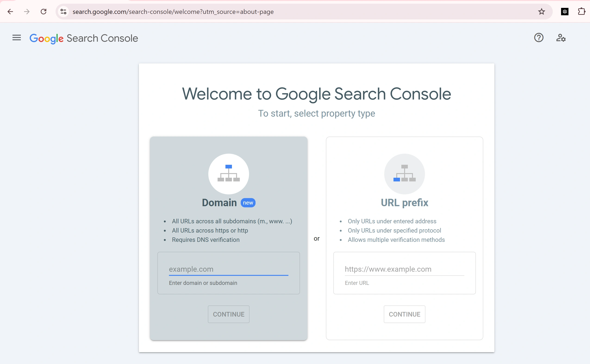Click 'To start, select property type'
Screen dimensions: 590x364
(x=316, y=113)
